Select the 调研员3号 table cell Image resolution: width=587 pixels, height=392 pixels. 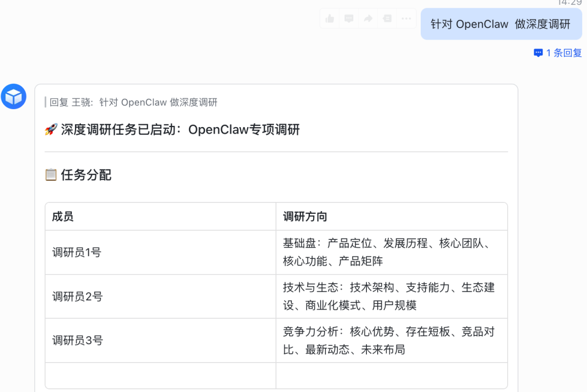point(77,340)
